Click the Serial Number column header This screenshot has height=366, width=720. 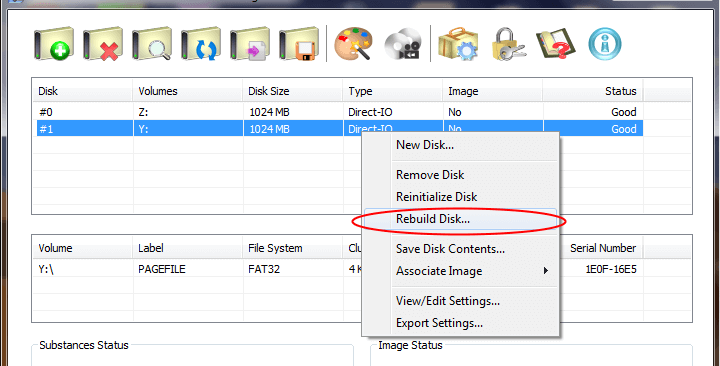(603, 248)
